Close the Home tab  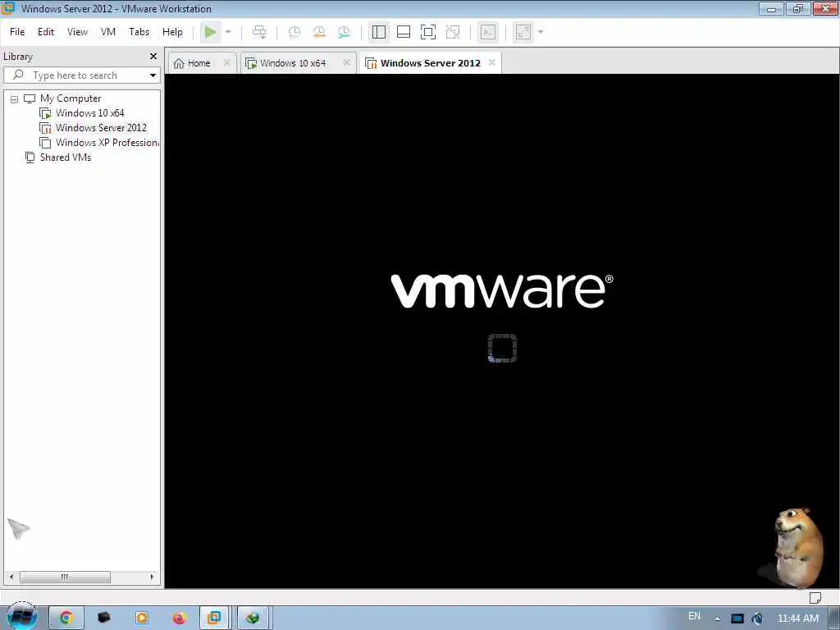[227, 62]
